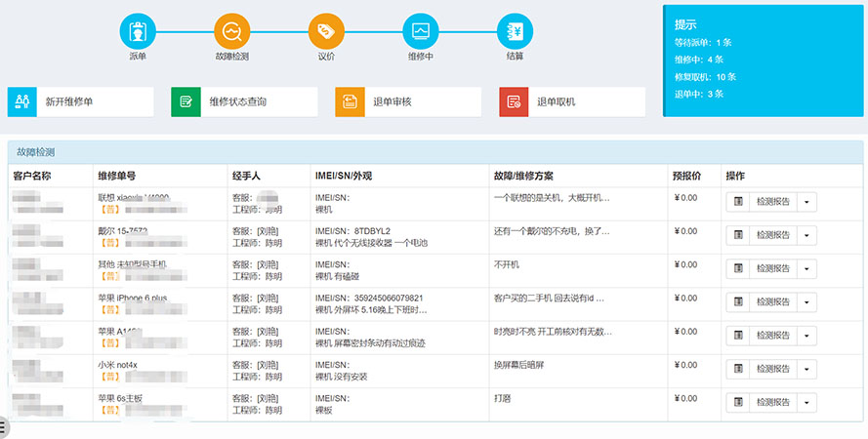Expand the action dropdown in the 不开机 row

pos(806,268)
